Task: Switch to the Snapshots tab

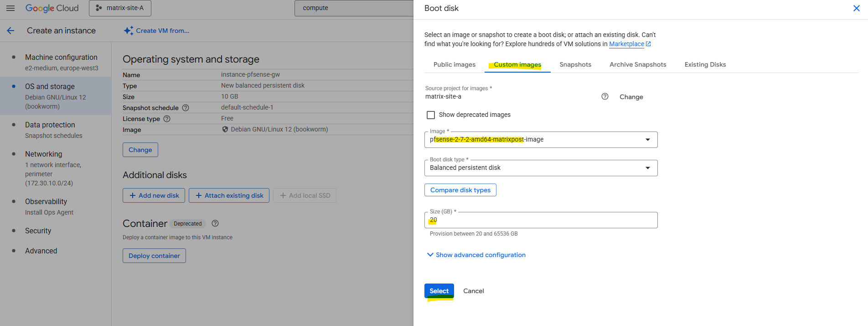Action: coord(575,64)
